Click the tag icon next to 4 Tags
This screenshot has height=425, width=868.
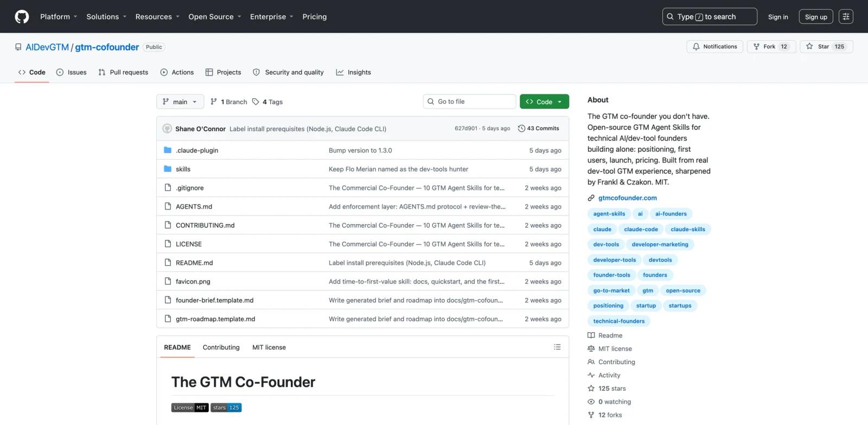pyautogui.click(x=256, y=102)
